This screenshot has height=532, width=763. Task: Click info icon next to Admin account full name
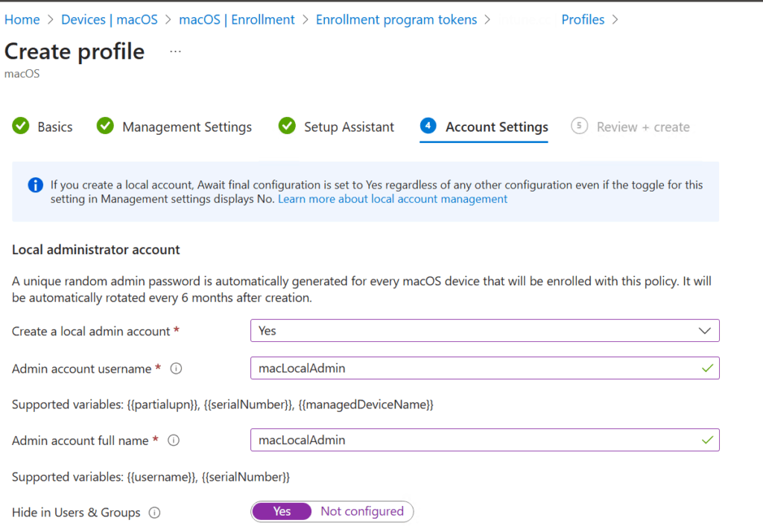pyautogui.click(x=174, y=440)
